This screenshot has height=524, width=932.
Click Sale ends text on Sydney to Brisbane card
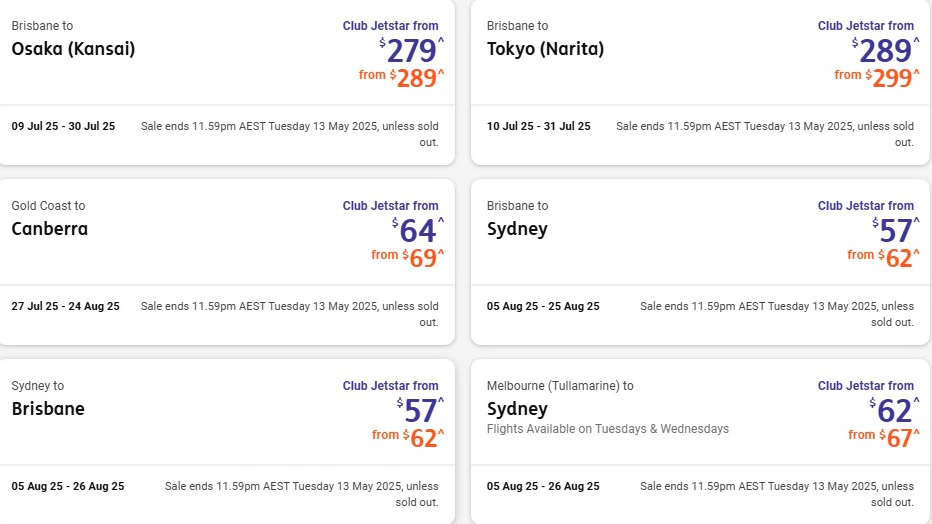coord(301,494)
